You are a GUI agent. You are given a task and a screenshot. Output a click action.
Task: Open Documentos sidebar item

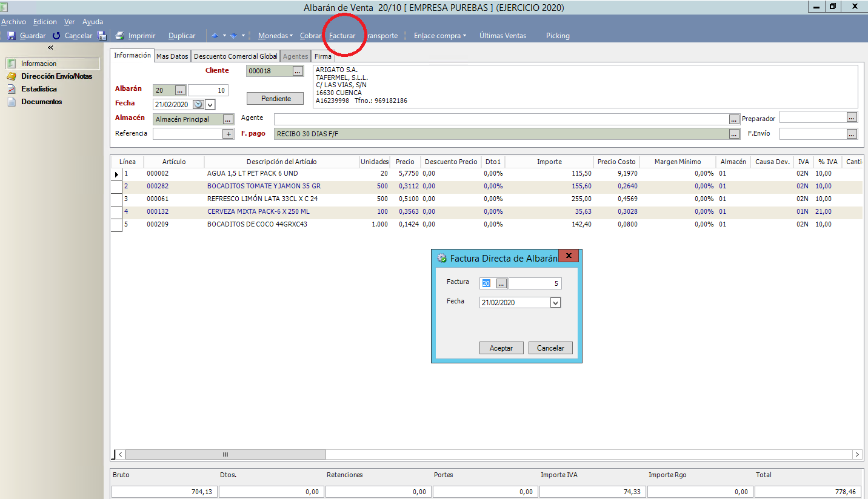point(41,102)
